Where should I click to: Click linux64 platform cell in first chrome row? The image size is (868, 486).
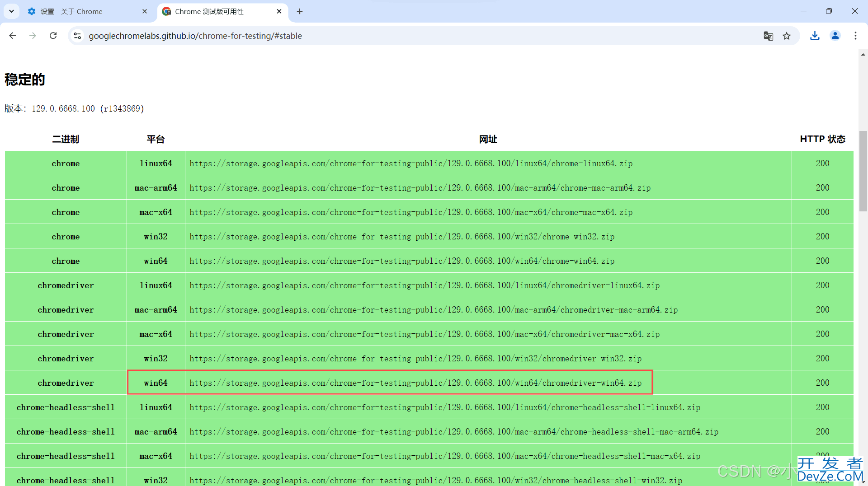[x=156, y=164]
